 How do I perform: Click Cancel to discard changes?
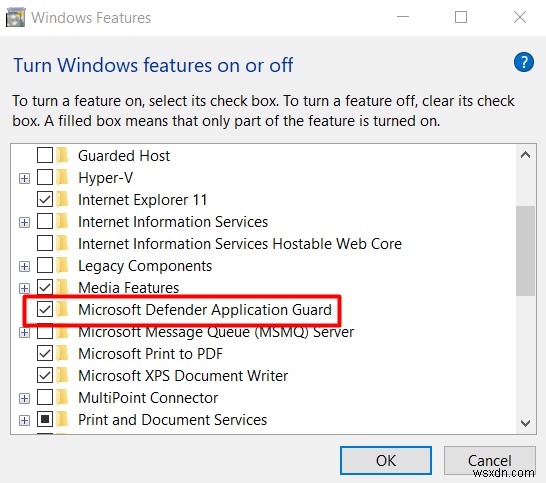pos(490,460)
